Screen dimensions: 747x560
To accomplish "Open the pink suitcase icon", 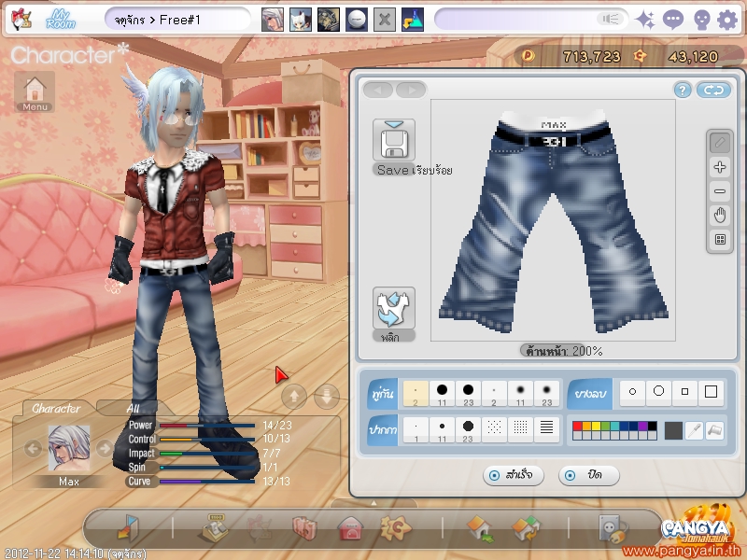I will [x=305, y=528].
